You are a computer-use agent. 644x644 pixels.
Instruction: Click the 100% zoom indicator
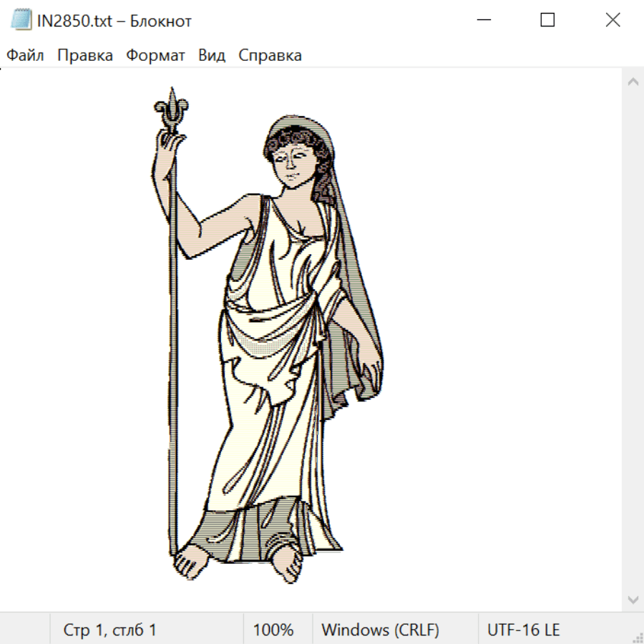[273, 630]
